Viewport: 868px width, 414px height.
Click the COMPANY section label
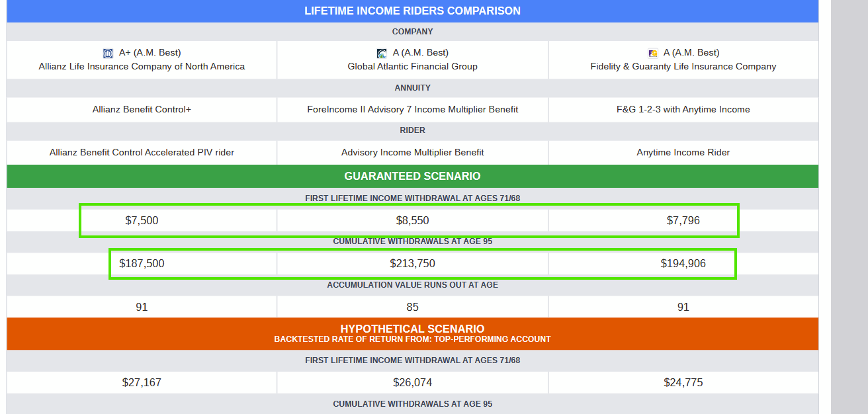412,32
